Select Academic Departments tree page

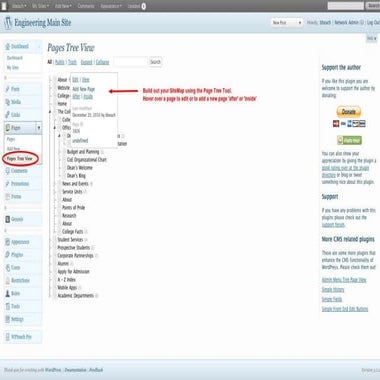[76, 296]
